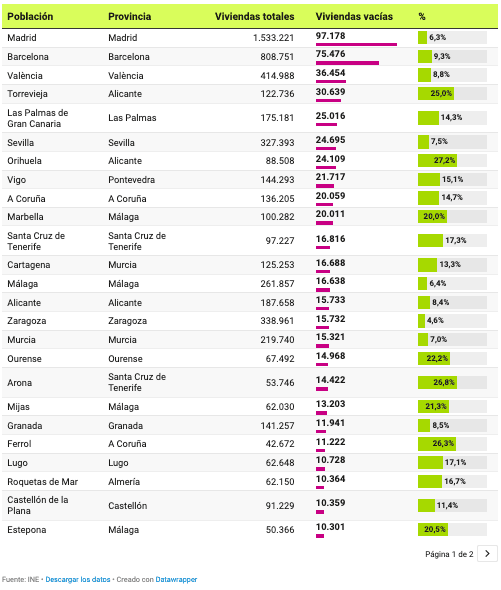Click Arona's 26,8% green bar
Image resolution: width=501 pixels, height=590 pixels.
[437, 382]
